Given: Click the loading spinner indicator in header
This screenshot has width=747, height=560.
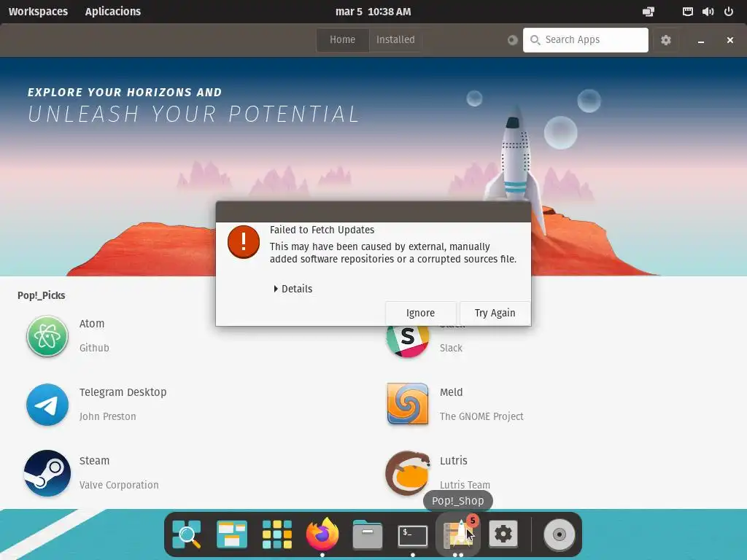Looking at the screenshot, I should coord(513,40).
